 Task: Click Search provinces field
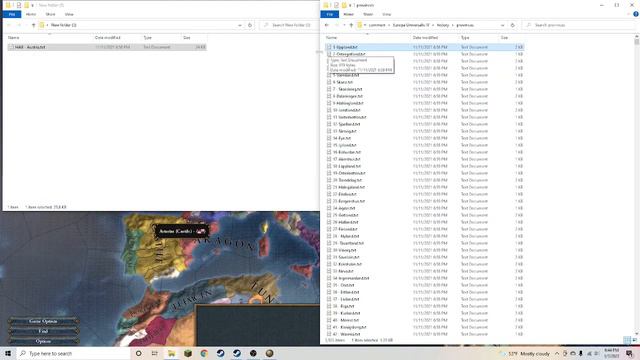(580, 25)
